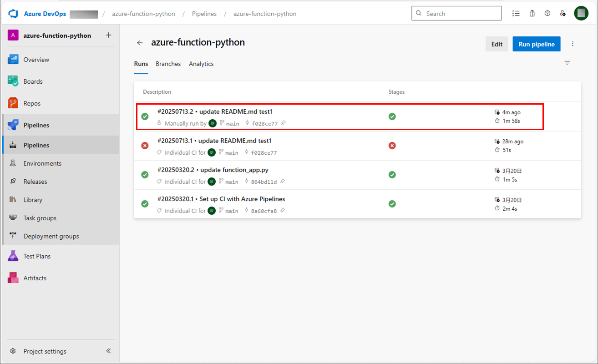Click the Project settings gear icon

click(13, 351)
